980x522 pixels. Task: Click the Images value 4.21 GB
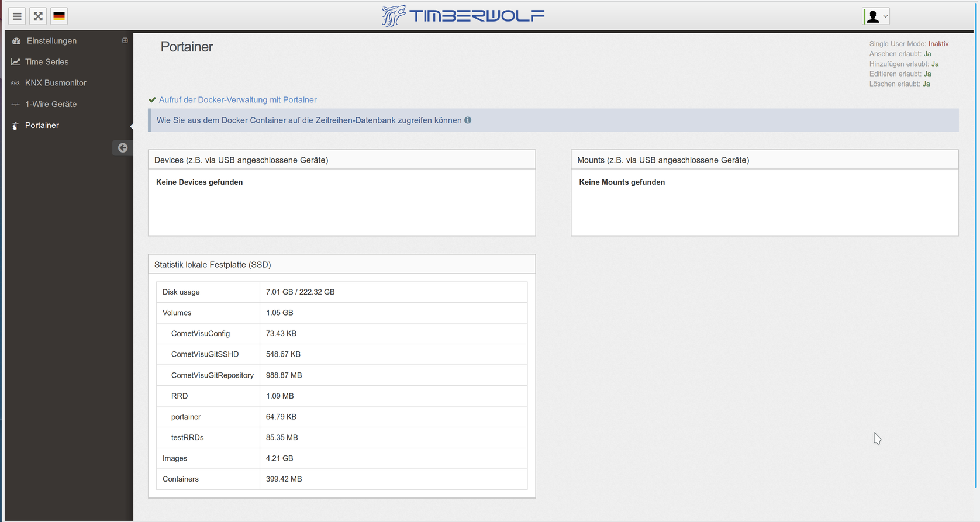click(x=279, y=458)
